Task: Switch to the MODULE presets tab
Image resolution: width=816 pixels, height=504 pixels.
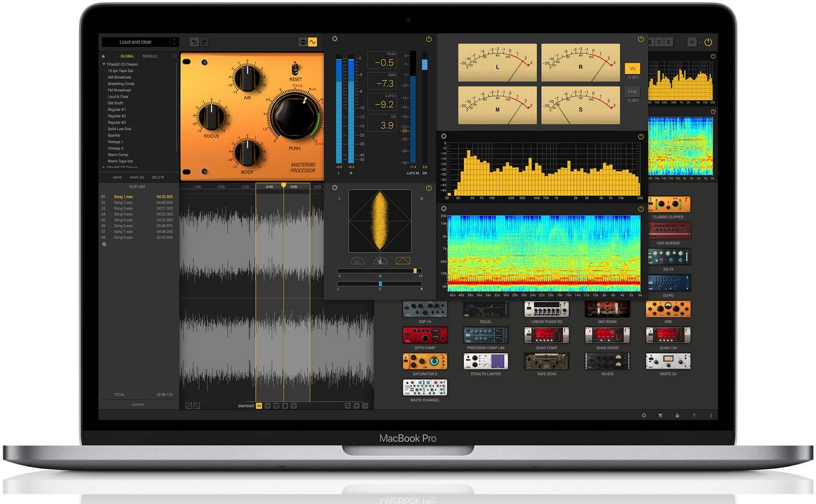Action: 150,57
